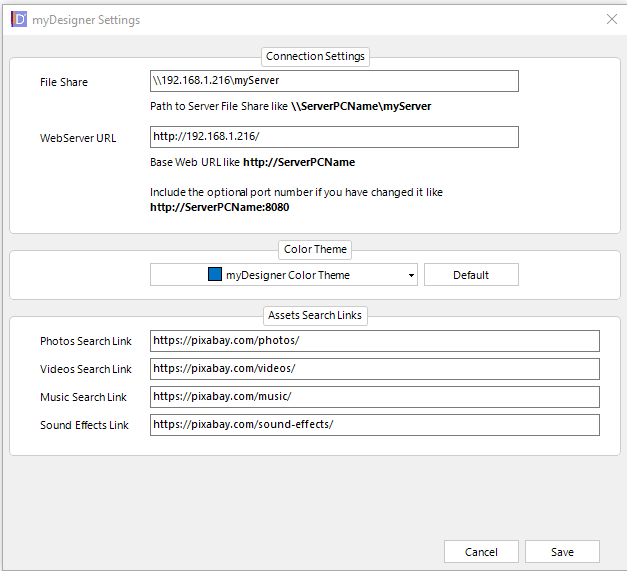Click the WebServer URL input field
The image size is (627, 571).
point(334,137)
